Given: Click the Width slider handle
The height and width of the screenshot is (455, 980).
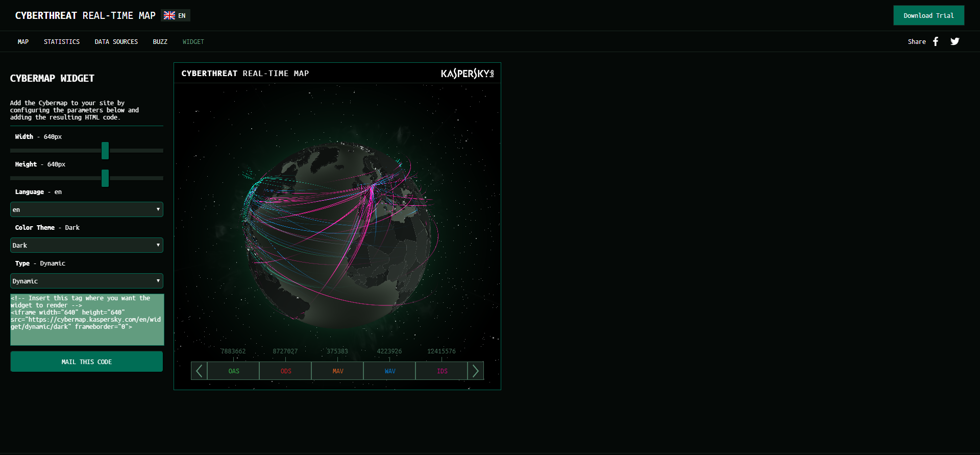Looking at the screenshot, I should click(105, 151).
